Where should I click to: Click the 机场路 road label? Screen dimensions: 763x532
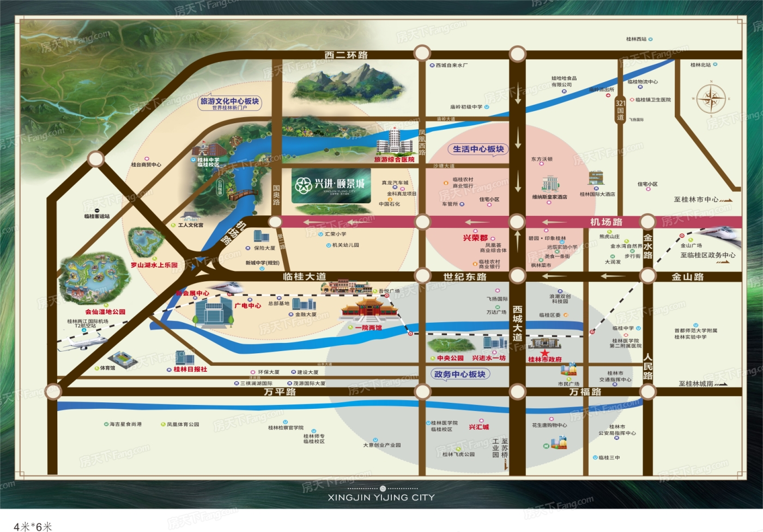click(606, 222)
